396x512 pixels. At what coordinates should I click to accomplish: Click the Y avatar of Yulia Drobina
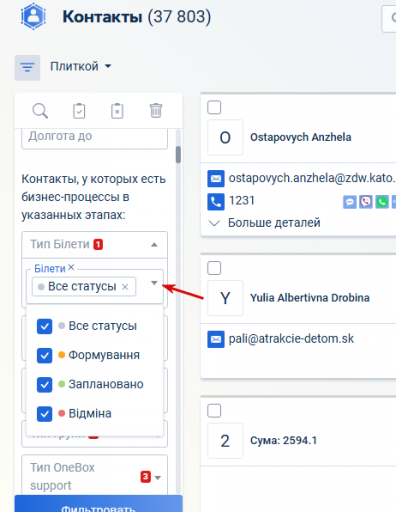pos(225,298)
